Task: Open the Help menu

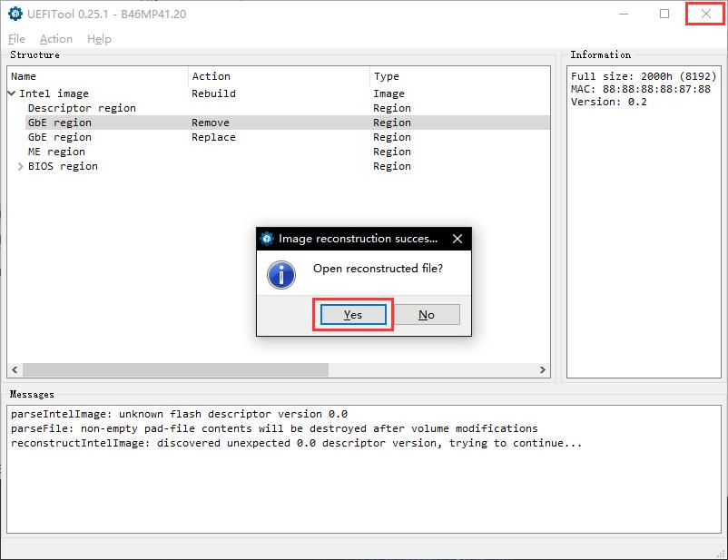Action: (99, 38)
